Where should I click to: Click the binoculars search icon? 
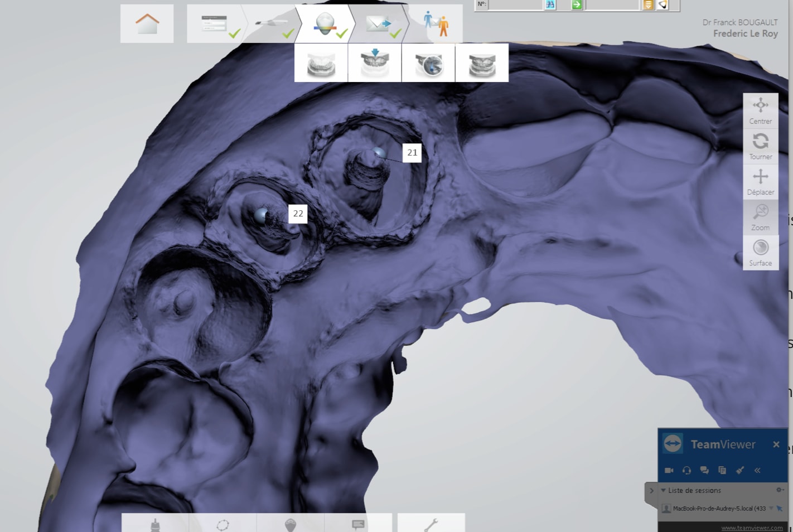click(550, 5)
